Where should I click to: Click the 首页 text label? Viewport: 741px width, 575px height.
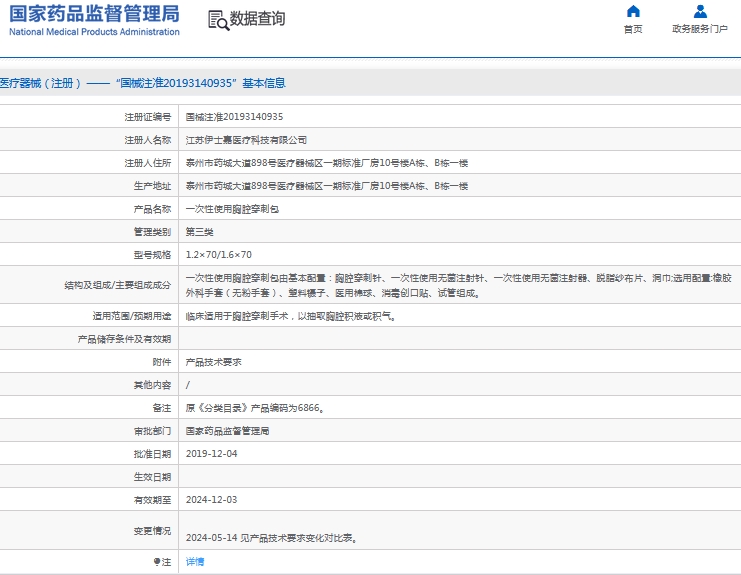[633, 29]
